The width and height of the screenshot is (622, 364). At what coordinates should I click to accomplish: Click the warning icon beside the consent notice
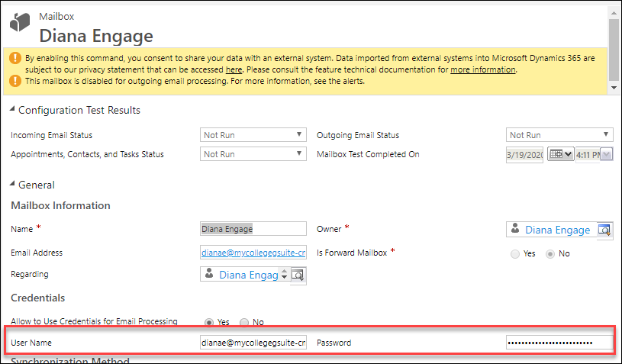click(x=15, y=58)
